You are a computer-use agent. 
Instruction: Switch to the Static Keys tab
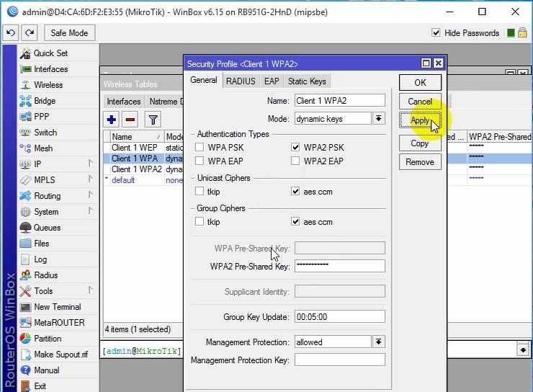click(307, 81)
